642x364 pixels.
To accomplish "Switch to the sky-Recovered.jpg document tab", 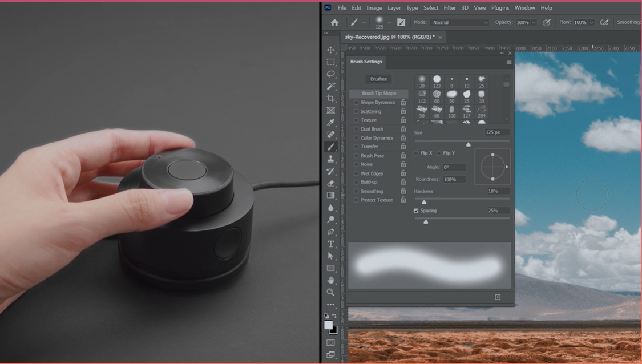I will pos(389,37).
